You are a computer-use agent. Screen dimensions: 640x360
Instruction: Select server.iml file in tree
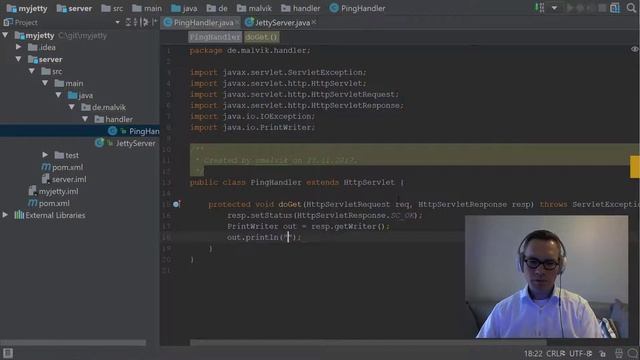pyautogui.click(x=64, y=179)
